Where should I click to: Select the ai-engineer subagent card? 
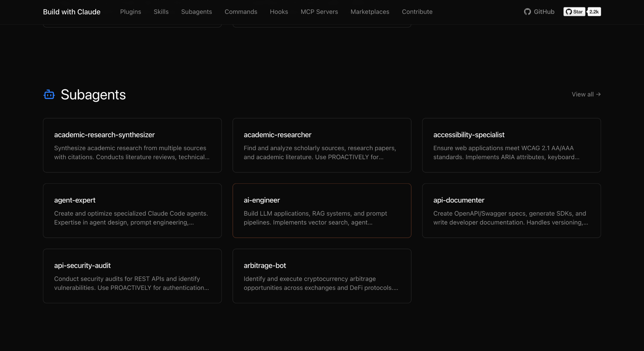pos(322,211)
